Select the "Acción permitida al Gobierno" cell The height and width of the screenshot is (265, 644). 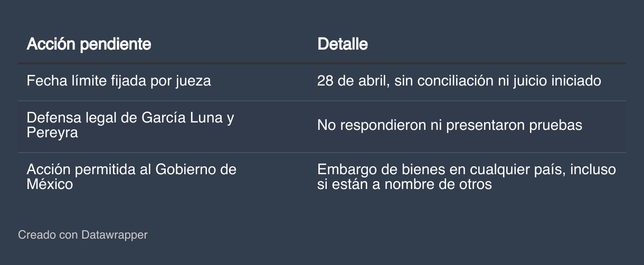(x=131, y=170)
